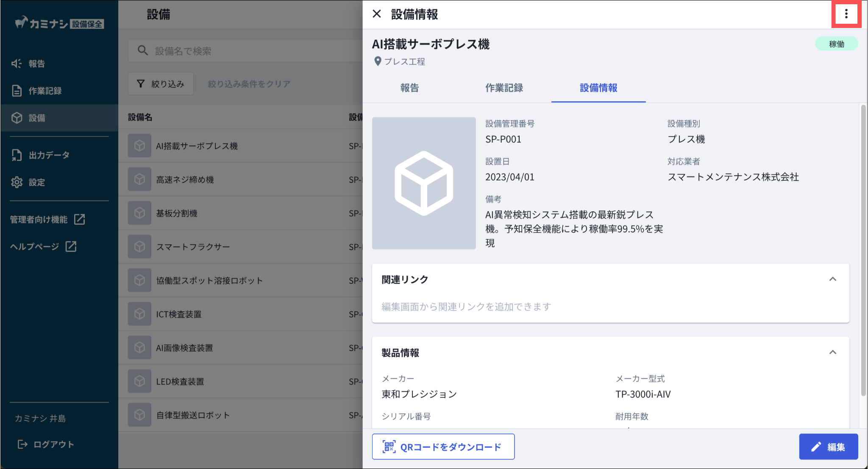Click the panel's vertical scrollbar
The width and height of the screenshot is (868, 469).
click(x=863, y=250)
